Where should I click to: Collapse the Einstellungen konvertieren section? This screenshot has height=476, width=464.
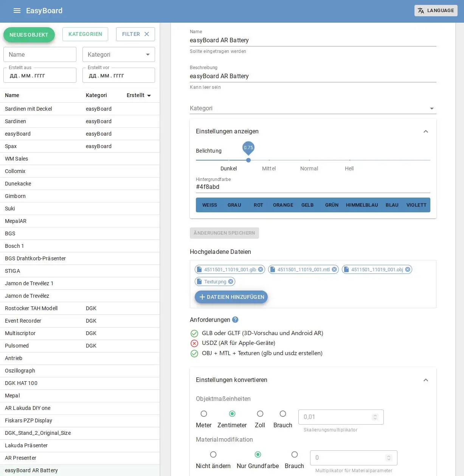[x=426, y=380]
